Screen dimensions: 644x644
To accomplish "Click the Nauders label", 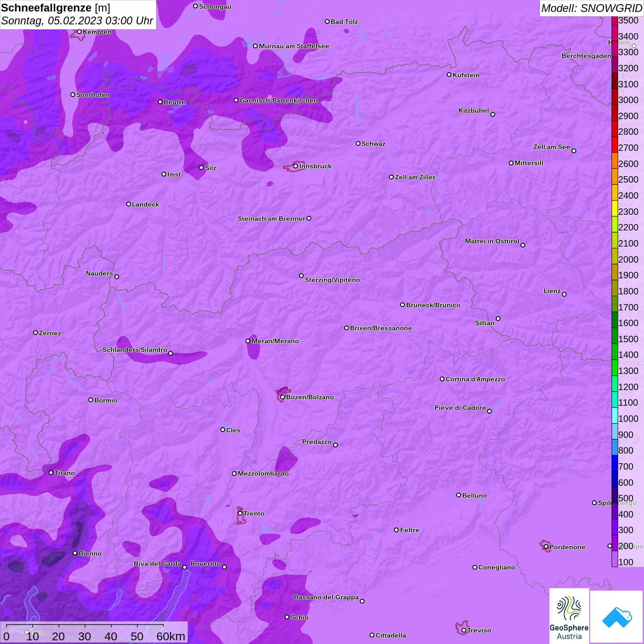I will (x=99, y=273).
